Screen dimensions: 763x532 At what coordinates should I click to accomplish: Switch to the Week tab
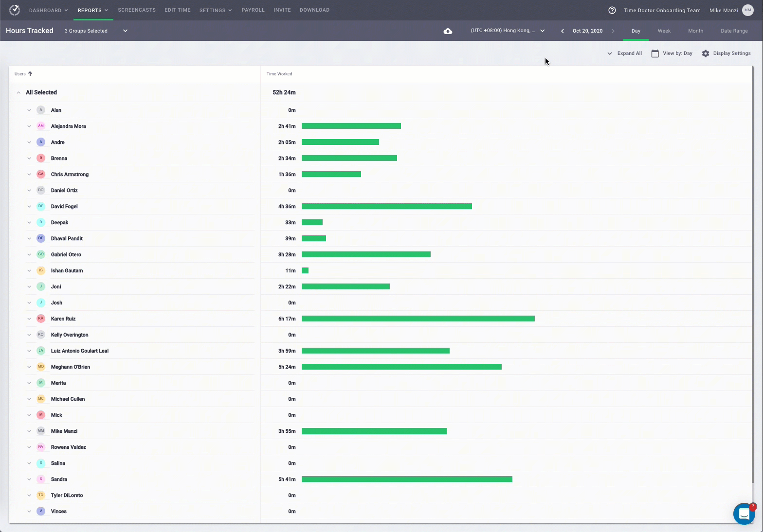[x=664, y=31]
